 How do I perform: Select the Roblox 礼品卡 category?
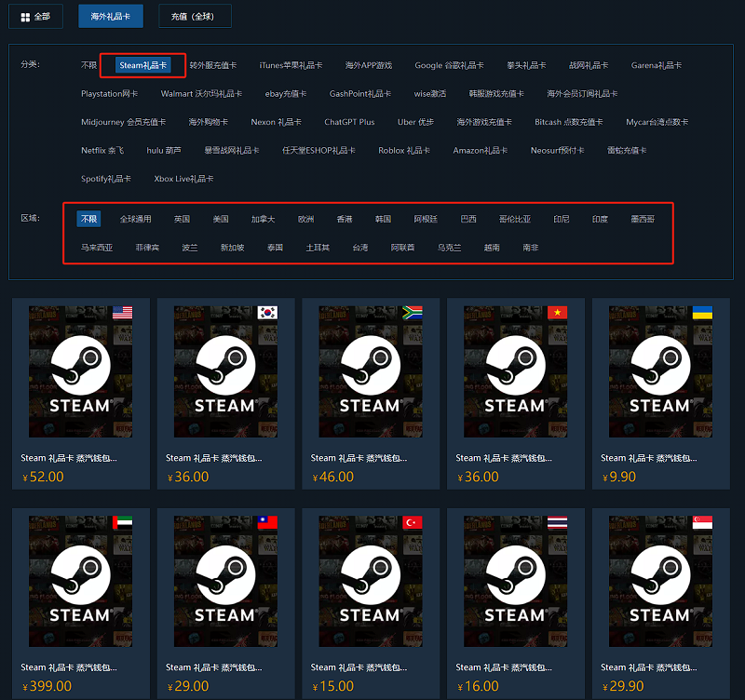coord(404,151)
